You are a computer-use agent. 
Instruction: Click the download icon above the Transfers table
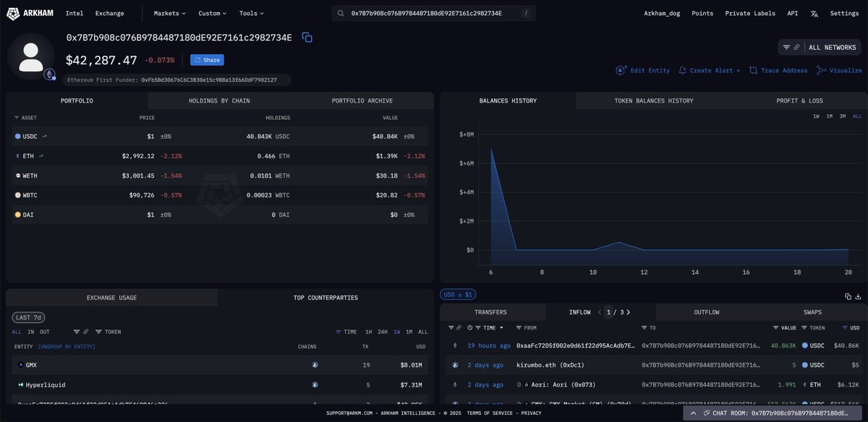point(858,297)
